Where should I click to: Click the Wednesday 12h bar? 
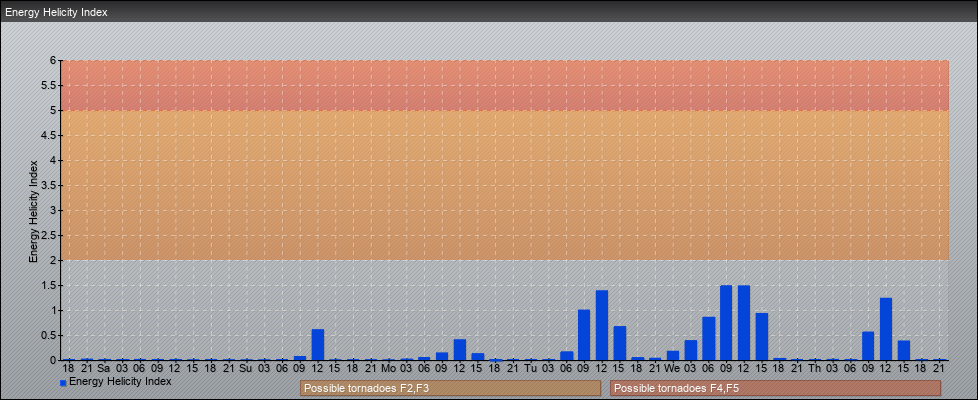[x=743, y=323]
